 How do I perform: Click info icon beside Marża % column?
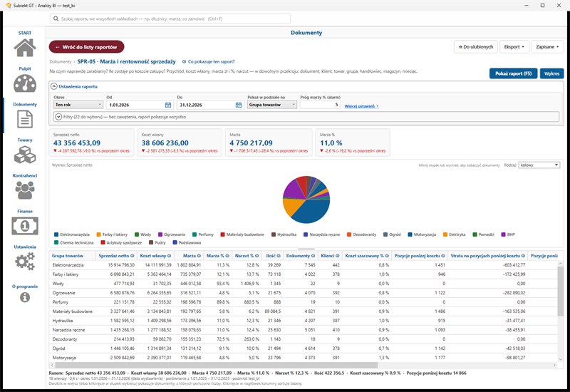227,256
